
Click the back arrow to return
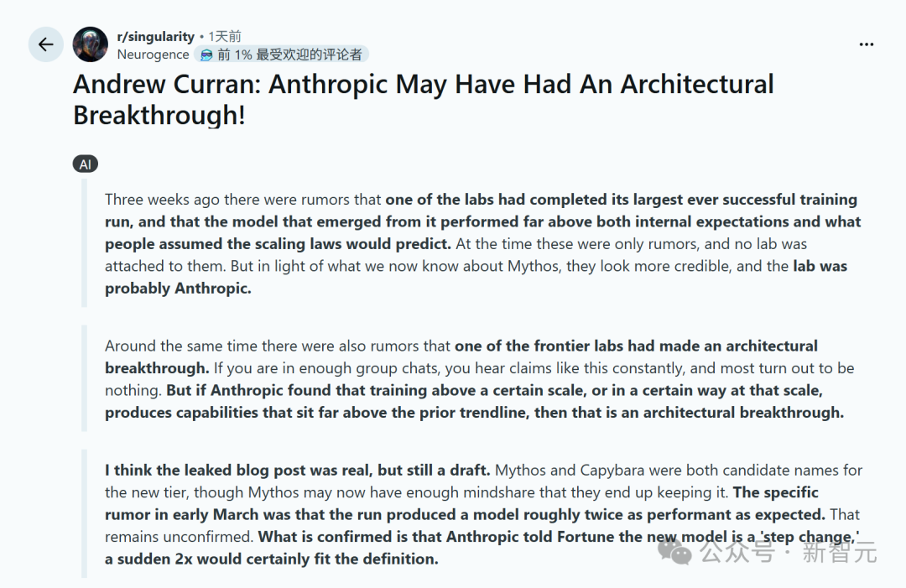pos(45,44)
